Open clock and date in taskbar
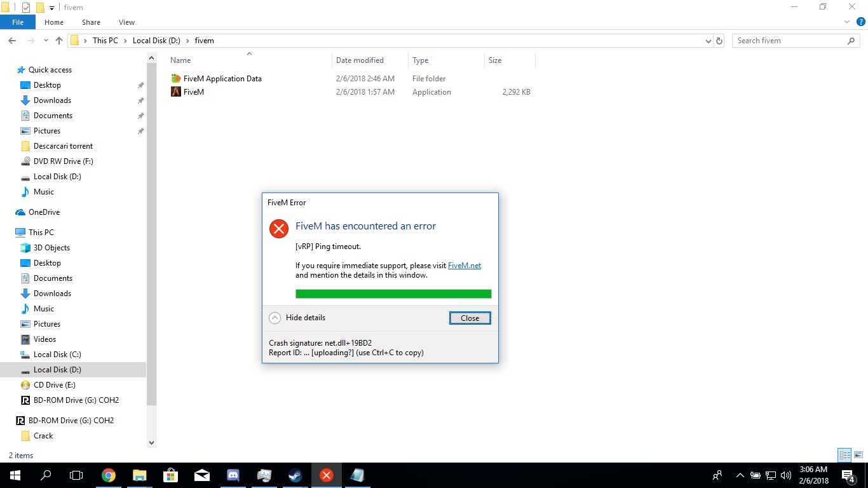This screenshot has height=488, width=868. (x=815, y=475)
